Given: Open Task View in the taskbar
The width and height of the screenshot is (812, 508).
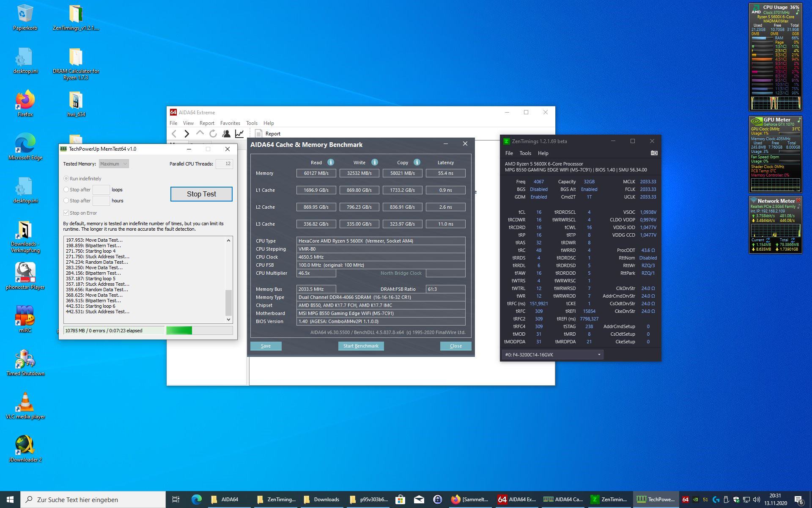Looking at the screenshot, I should tap(176, 500).
